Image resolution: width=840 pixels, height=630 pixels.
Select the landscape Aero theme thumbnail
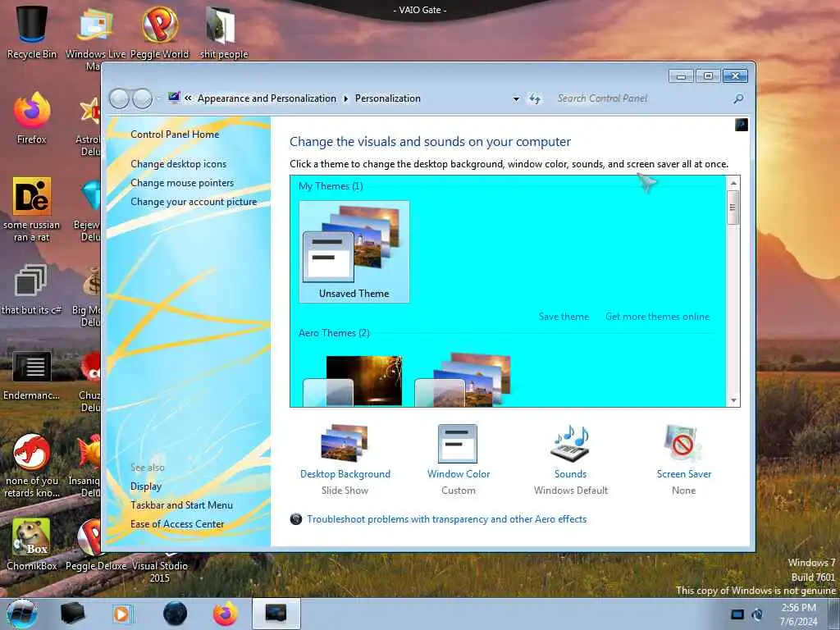pyautogui.click(x=463, y=379)
